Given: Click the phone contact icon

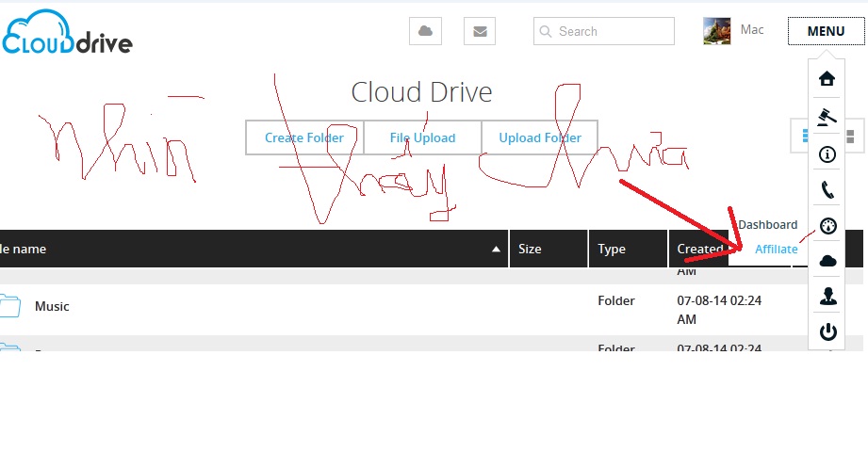Looking at the screenshot, I should click(x=827, y=190).
